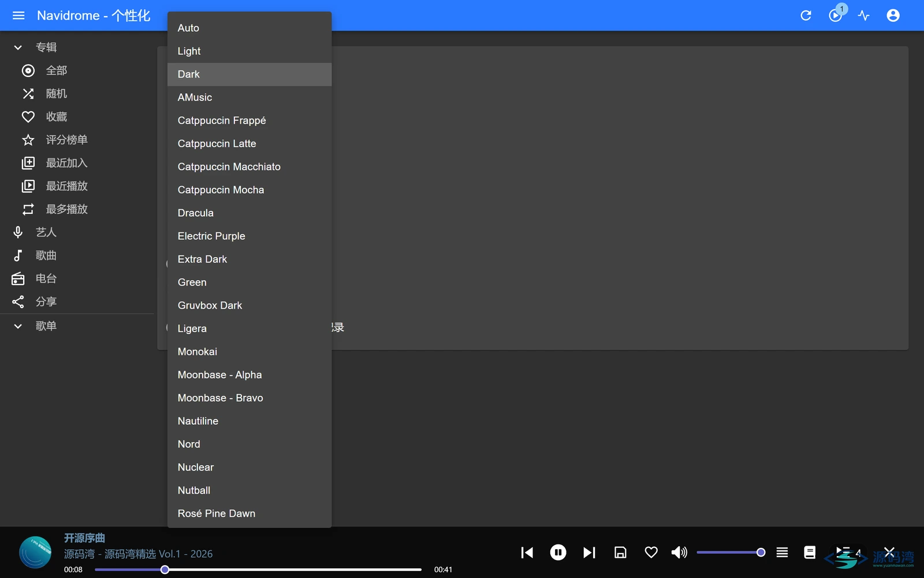Select the highlighted Dark theme

click(x=249, y=74)
